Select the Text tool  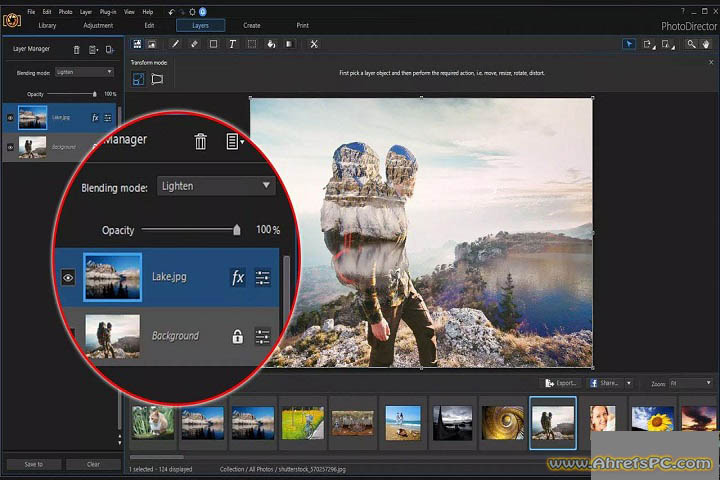point(232,44)
